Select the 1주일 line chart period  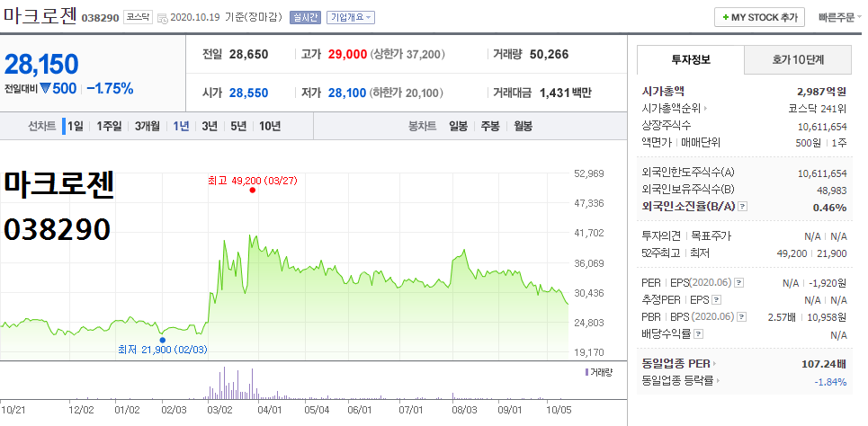click(109, 126)
